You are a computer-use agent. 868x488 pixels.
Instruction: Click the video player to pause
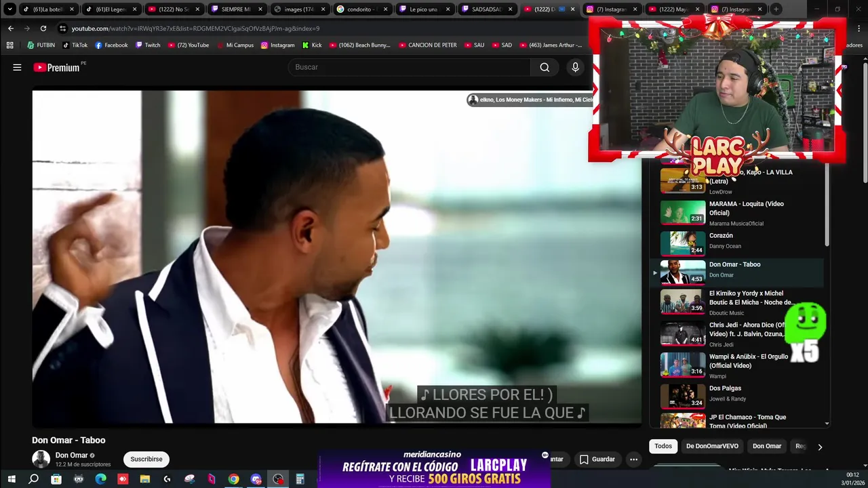pos(336,258)
